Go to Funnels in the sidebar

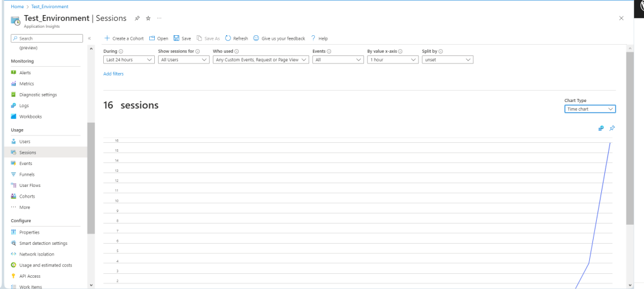[27, 174]
